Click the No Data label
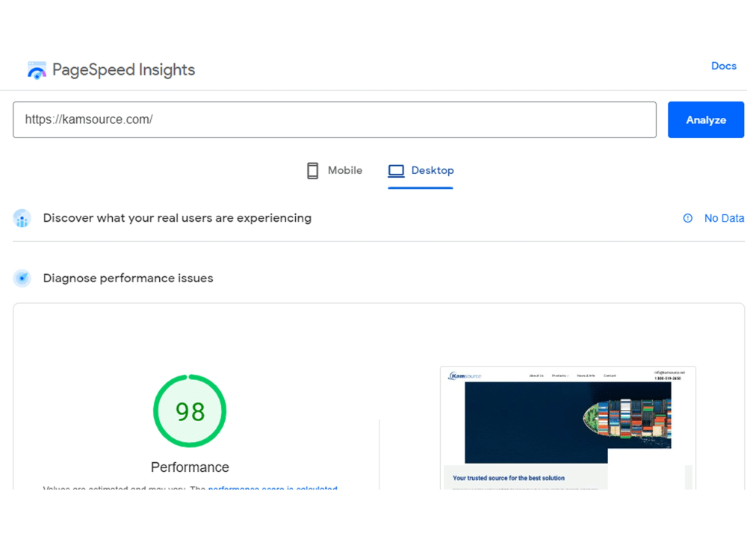Viewport: 747px width, 560px height. [x=724, y=218]
